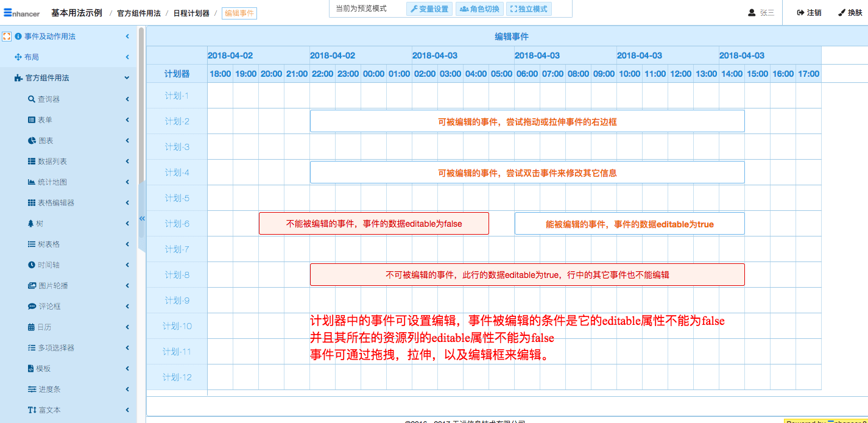The height and width of the screenshot is (423, 868).
Task: Switch to 独立模式 standalone mode
Action: pyautogui.click(x=528, y=9)
